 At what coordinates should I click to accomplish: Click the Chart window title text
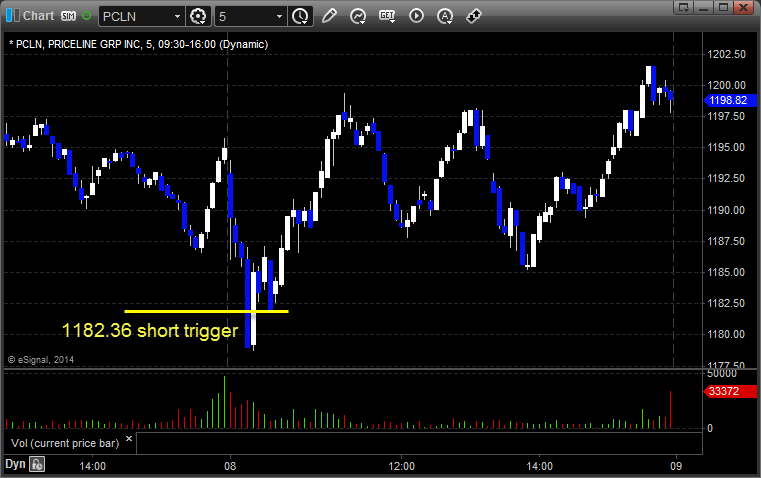38,16
